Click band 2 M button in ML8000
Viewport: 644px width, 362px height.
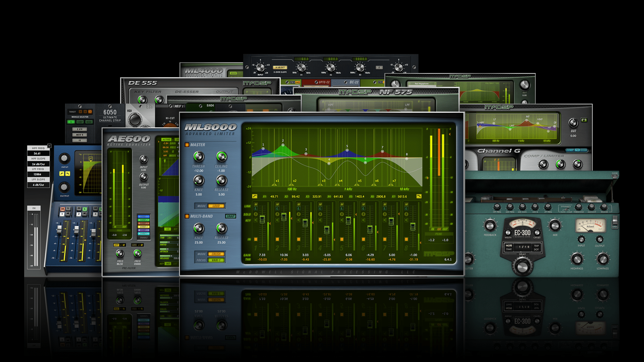click(277, 204)
